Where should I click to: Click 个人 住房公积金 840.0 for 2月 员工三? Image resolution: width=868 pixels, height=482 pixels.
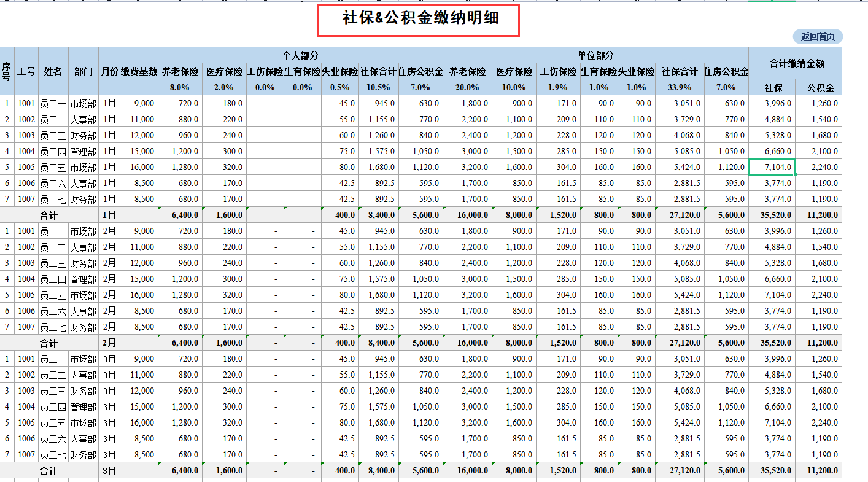[420, 263]
